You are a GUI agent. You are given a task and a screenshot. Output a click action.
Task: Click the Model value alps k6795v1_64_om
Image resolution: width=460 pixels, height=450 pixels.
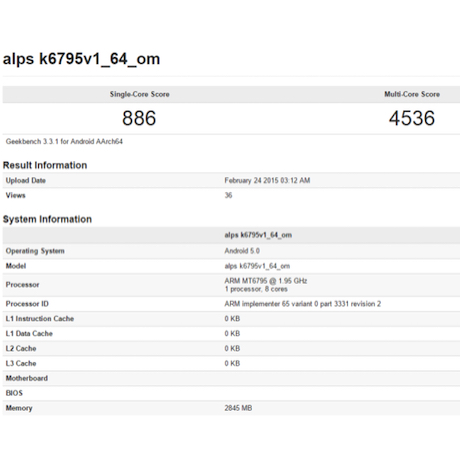tap(257, 266)
